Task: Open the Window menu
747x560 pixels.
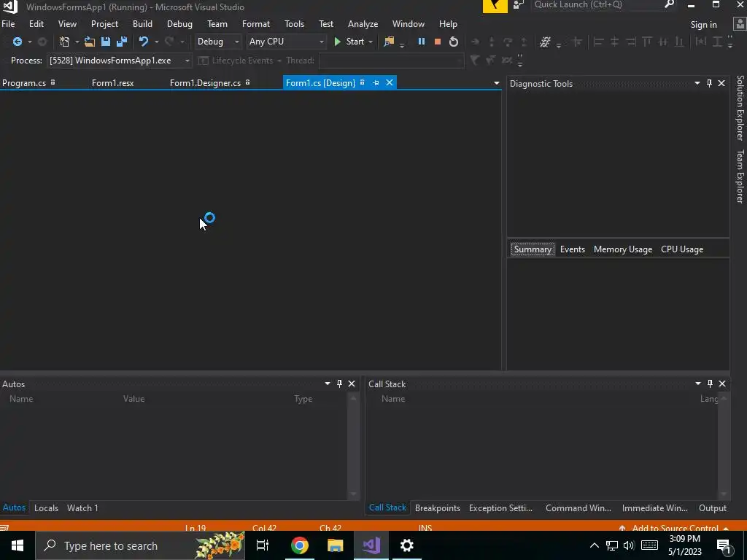Action: pyautogui.click(x=409, y=24)
